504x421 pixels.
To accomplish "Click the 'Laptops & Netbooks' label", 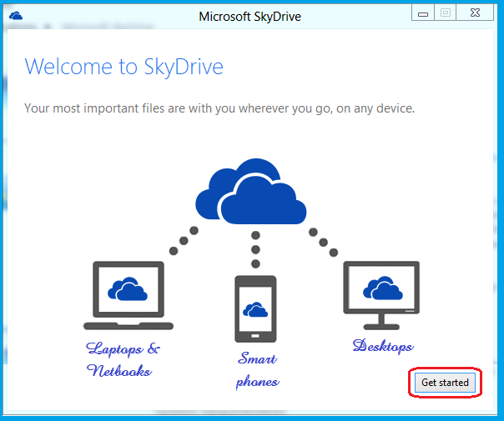I will click(x=123, y=359).
